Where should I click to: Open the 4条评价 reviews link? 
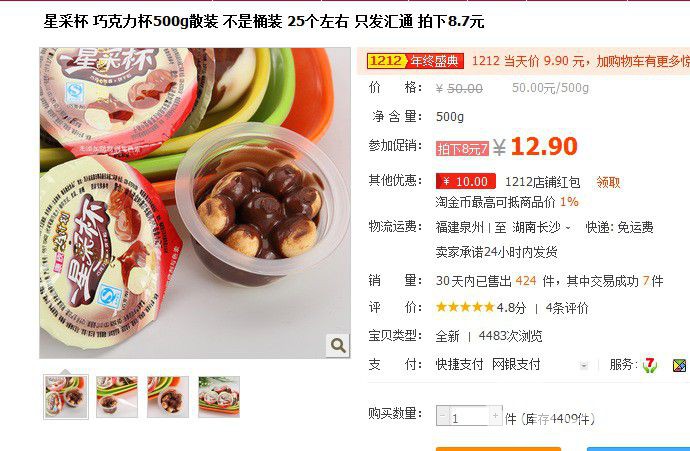click(567, 308)
